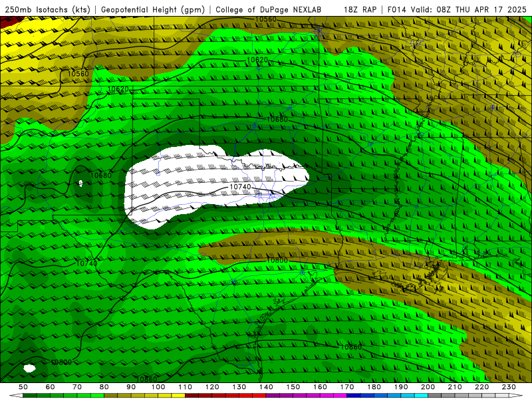The width and height of the screenshot is (532, 399).
Task: Click the small white patch near the map's southwest corner
Action: click(x=29, y=368)
